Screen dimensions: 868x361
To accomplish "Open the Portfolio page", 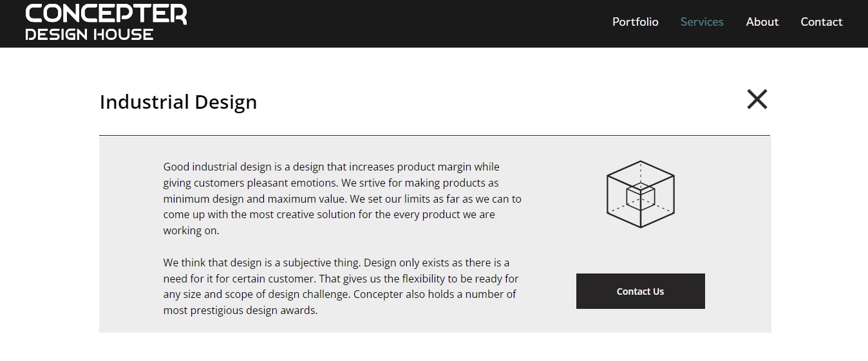I will tap(635, 22).
